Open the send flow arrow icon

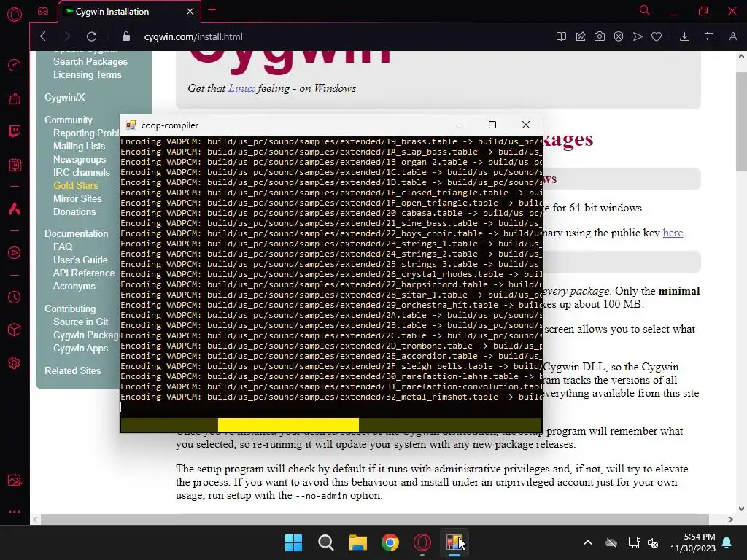(x=638, y=36)
